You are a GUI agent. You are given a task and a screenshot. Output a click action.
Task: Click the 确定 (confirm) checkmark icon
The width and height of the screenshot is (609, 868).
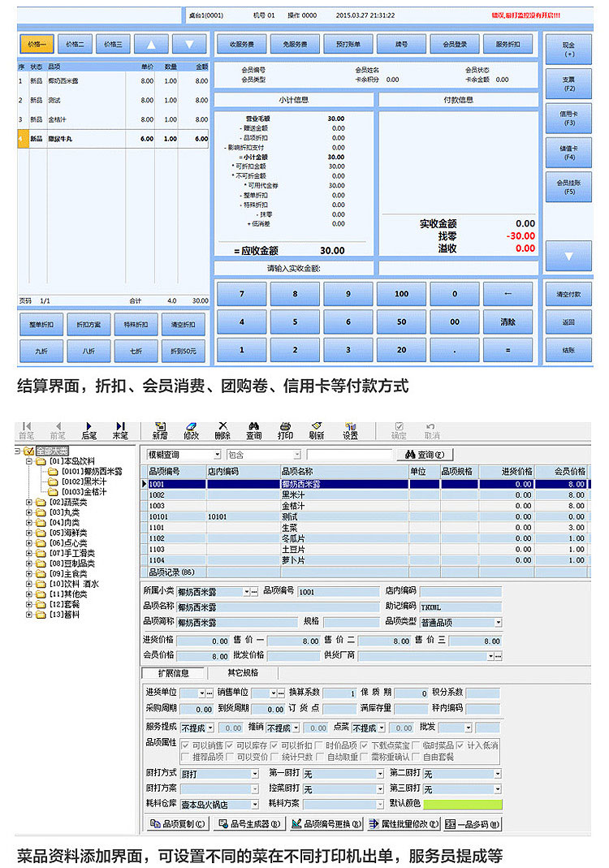click(399, 426)
